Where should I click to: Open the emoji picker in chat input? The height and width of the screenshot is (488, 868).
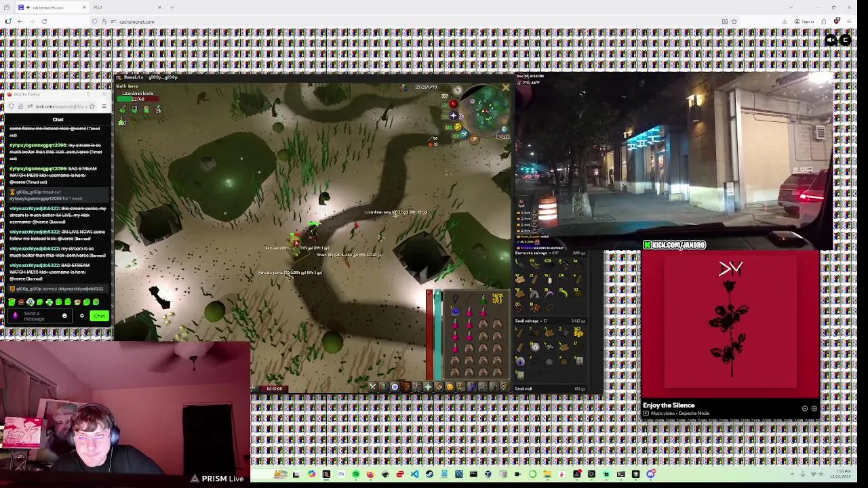(64, 316)
